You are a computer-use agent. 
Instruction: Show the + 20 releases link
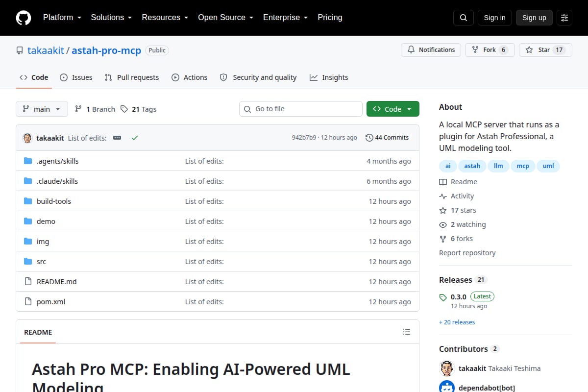(457, 322)
